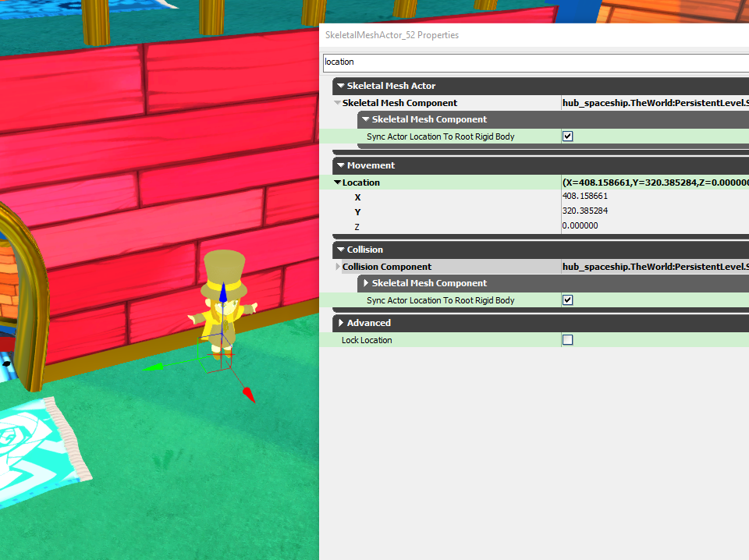Collapse the Movement category
The width and height of the screenshot is (749, 560).
coord(341,165)
